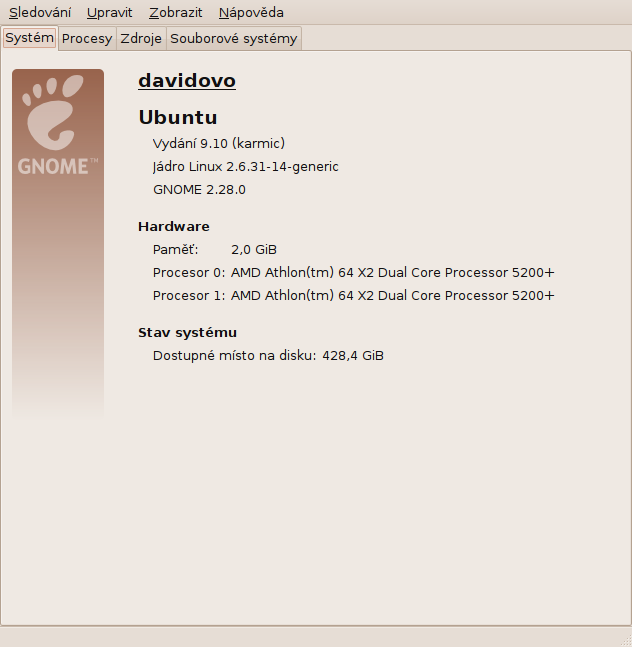Switch to the Procesy tab

87,39
